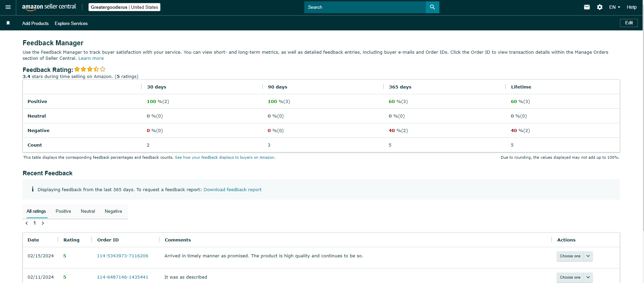The width and height of the screenshot is (644, 283).
Task: Click the 02/15/2024 date cell
Action: point(41,256)
